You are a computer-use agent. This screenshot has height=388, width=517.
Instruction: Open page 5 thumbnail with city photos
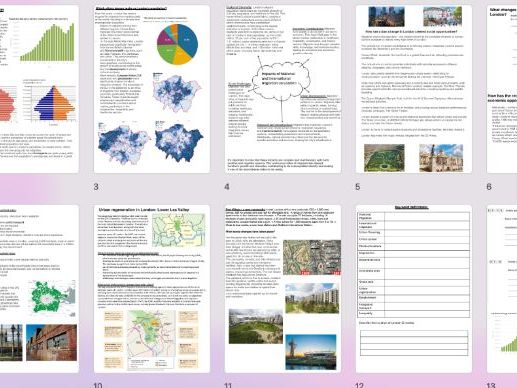(414, 89)
